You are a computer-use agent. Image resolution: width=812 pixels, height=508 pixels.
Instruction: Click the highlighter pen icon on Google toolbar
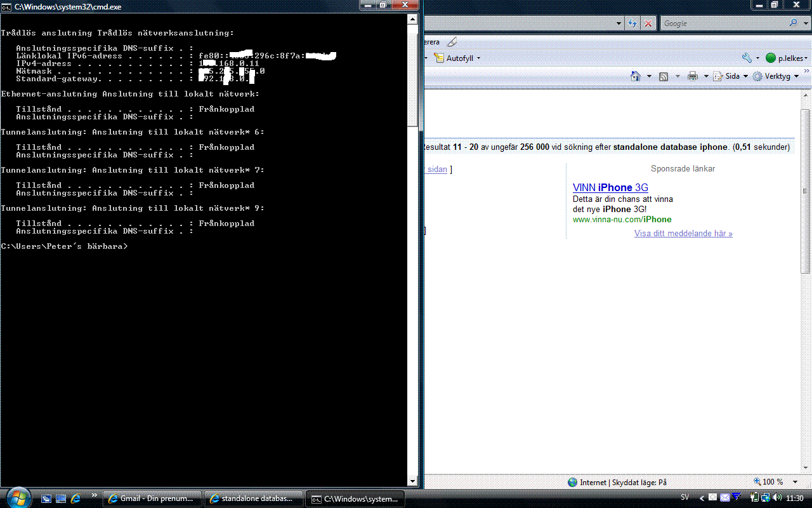tap(452, 42)
